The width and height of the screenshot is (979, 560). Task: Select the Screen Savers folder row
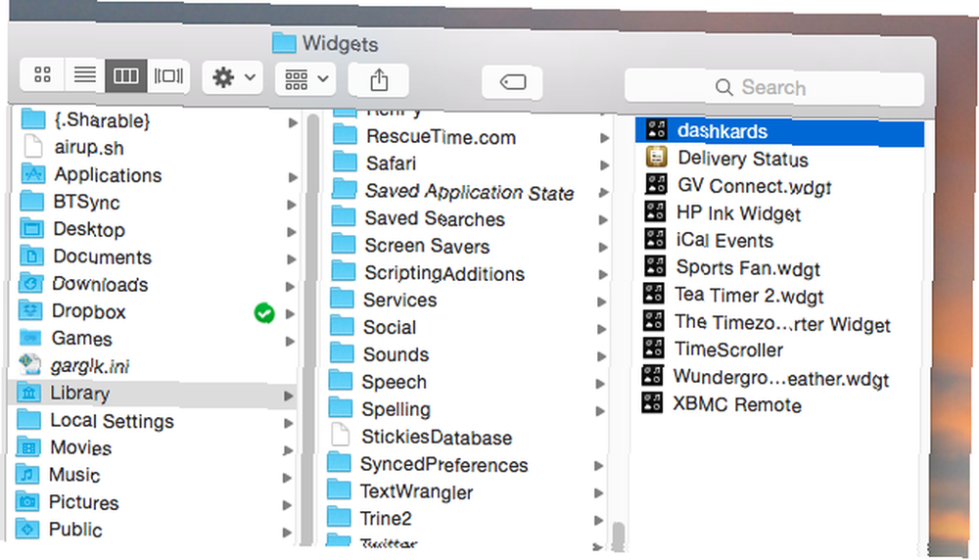(471, 246)
